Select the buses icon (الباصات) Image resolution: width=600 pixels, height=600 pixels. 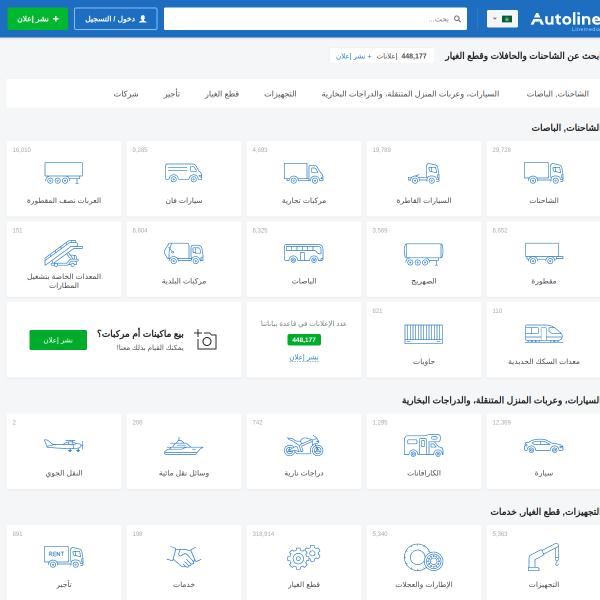coord(303,253)
